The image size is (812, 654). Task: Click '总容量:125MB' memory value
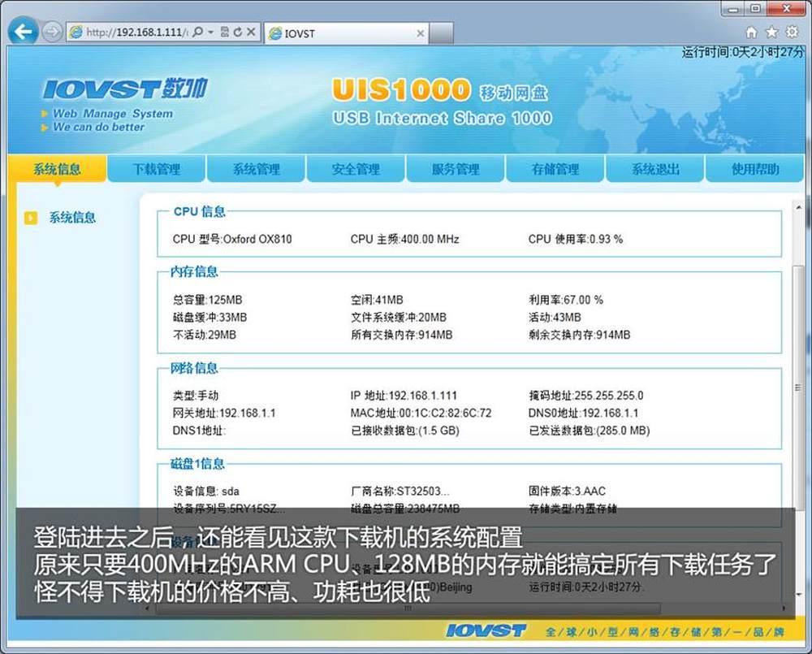[207, 300]
